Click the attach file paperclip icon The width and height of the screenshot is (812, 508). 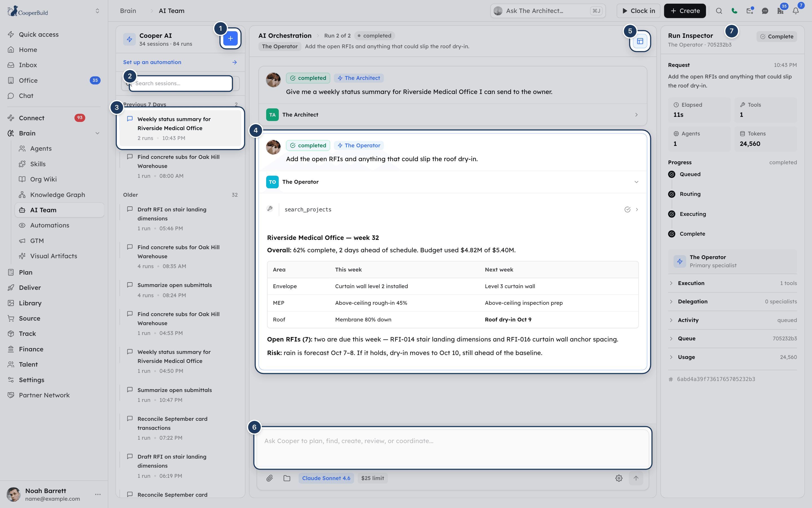point(270,478)
